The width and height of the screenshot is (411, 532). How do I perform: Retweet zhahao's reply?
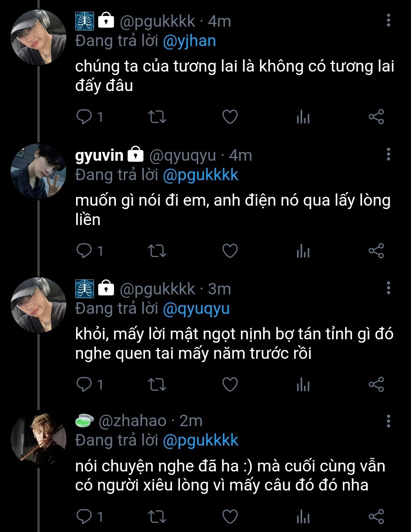pyautogui.click(x=157, y=516)
